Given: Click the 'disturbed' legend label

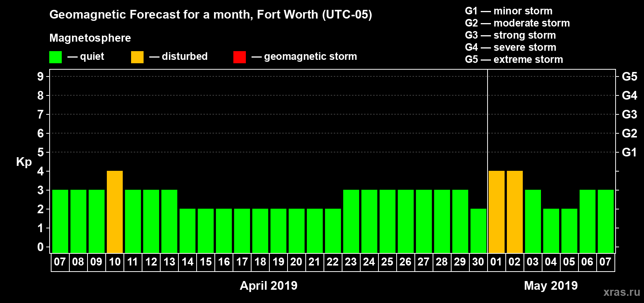Looking at the screenshot, I should click(x=184, y=56).
